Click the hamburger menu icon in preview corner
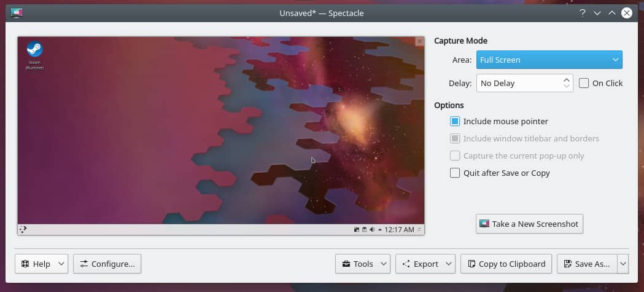 (x=419, y=42)
